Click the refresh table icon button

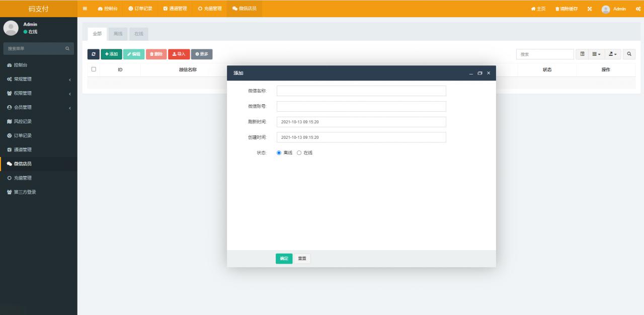point(94,54)
